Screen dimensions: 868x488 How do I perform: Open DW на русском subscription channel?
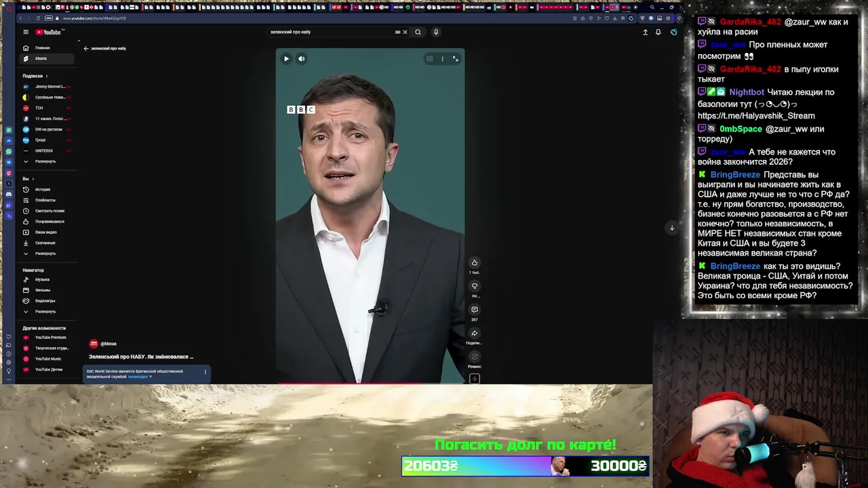pyautogui.click(x=46, y=129)
